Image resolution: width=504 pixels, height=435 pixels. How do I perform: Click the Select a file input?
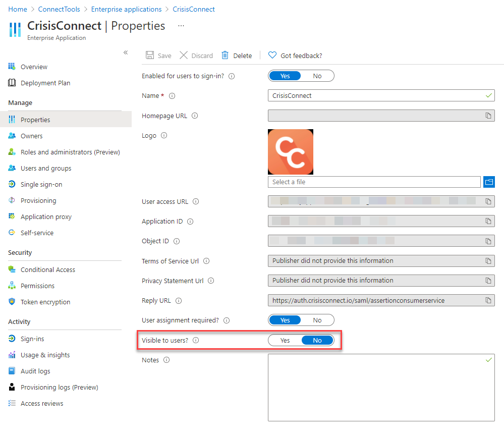pyautogui.click(x=374, y=182)
